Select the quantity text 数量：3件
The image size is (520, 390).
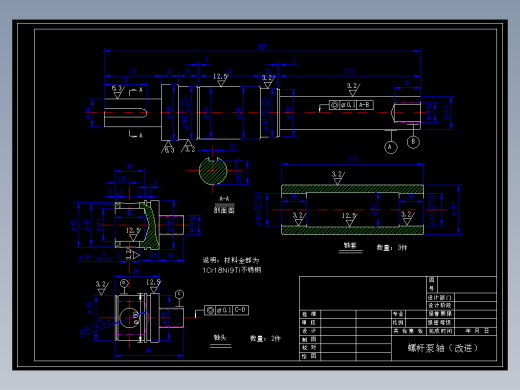point(392,248)
